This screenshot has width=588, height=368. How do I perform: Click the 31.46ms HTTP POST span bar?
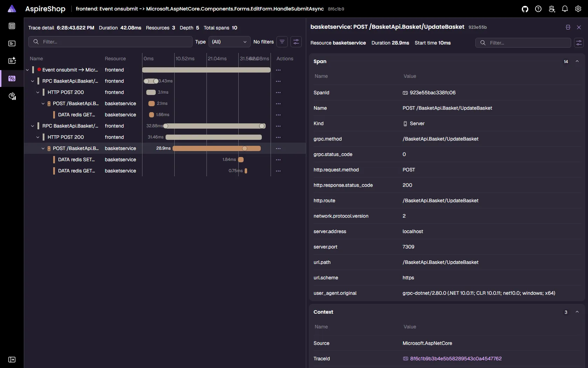pos(213,137)
